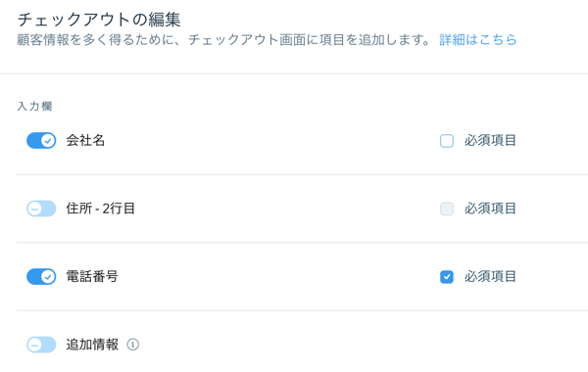This screenshot has height=372, width=588.
Task: Click the 住所 - 2行目 field label
Action: [x=101, y=209]
